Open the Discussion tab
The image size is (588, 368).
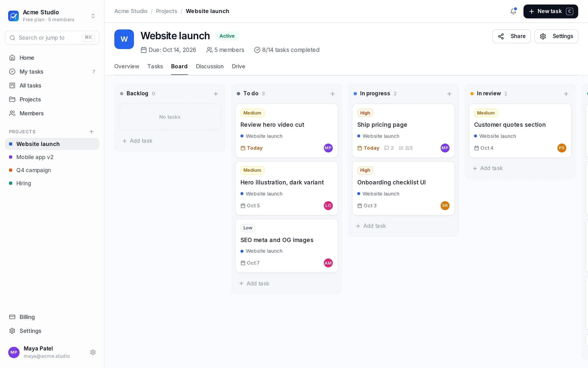tap(210, 66)
